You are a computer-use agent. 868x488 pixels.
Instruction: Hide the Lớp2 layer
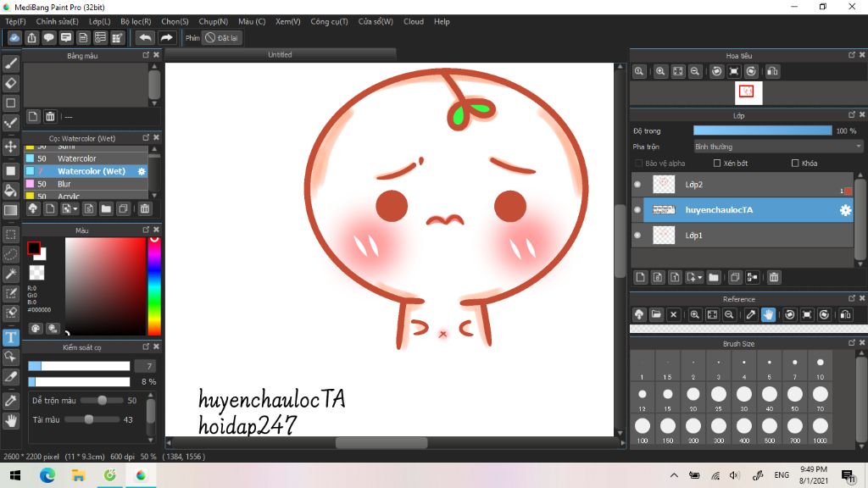(637, 184)
